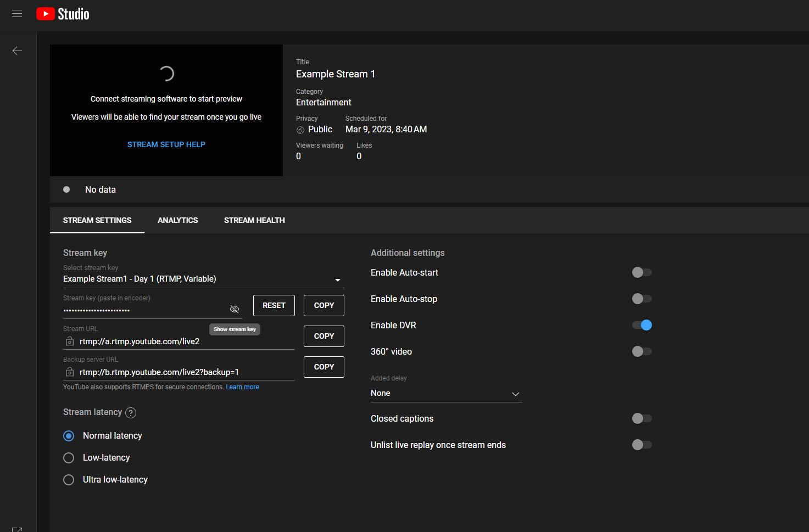The image size is (809, 532).
Task: Click the No data status text
Action: (x=101, y=189)
